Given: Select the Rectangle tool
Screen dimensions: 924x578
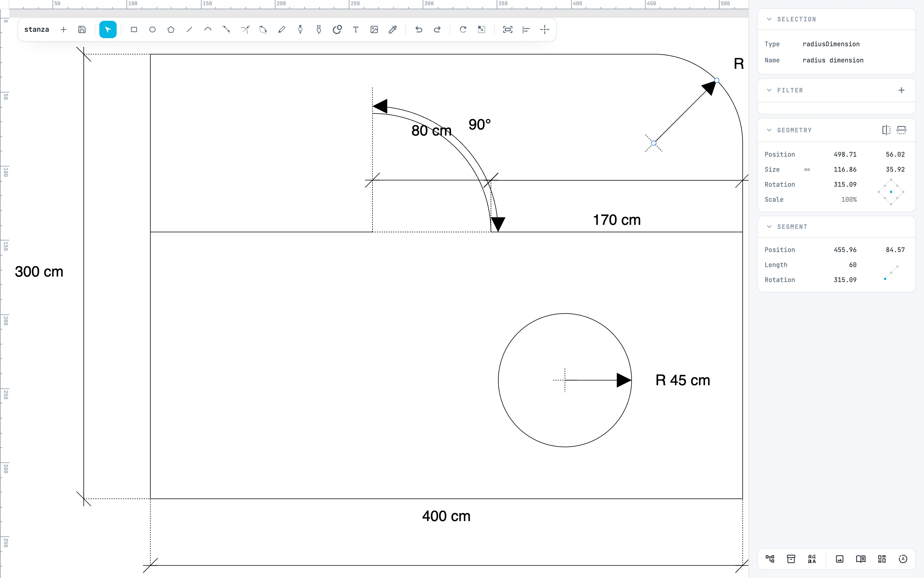Looking at the screenshot, I should (134, 29).
